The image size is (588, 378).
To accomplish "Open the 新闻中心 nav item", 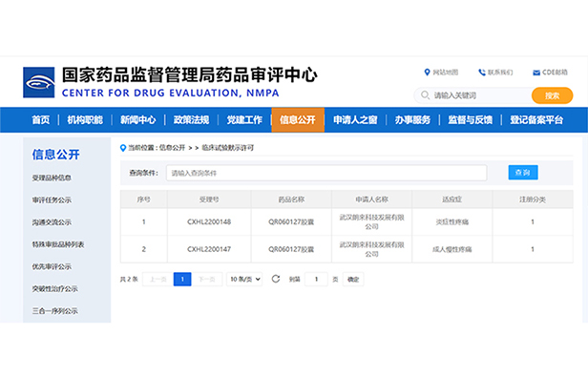I will click(x=138, y=120).
